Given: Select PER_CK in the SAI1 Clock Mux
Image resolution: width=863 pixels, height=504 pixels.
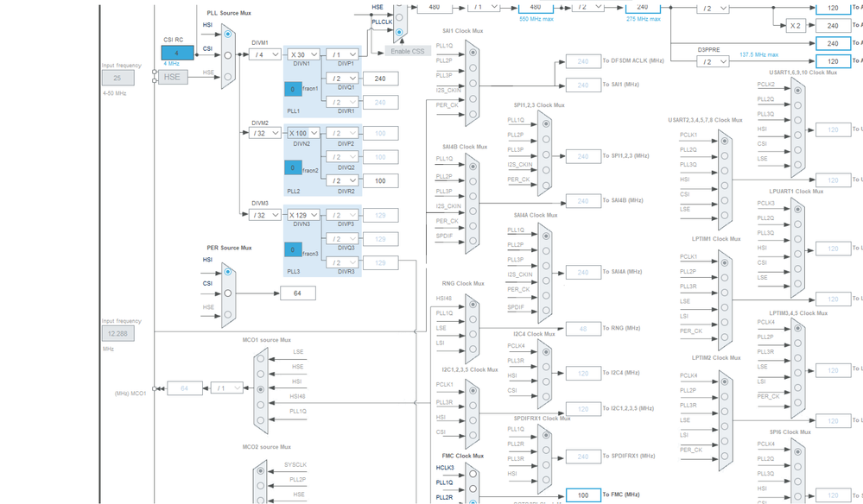Looking at the screenshot, I should [473, 115].
